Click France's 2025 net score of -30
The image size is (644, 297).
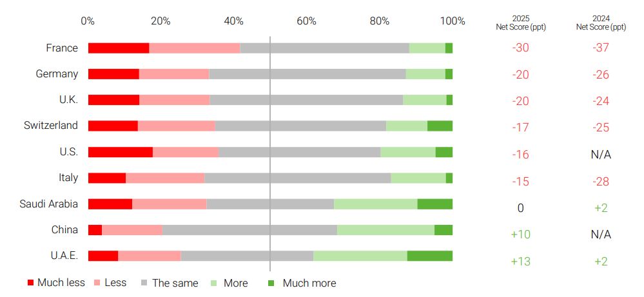point(520,48)
